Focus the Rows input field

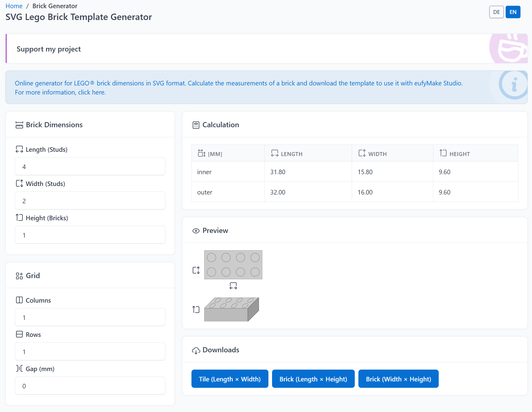[x=90, y=351]
